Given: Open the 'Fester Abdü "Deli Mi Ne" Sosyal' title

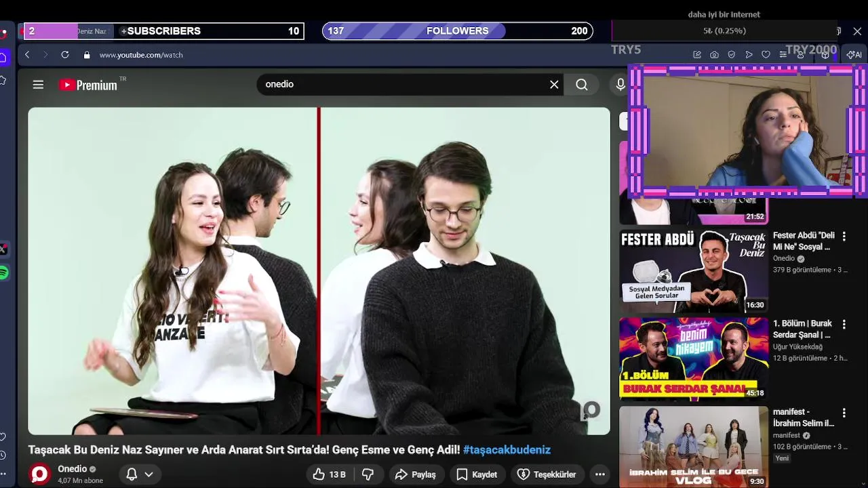Looking at the screenshot, I should click(x=804, y=241).
